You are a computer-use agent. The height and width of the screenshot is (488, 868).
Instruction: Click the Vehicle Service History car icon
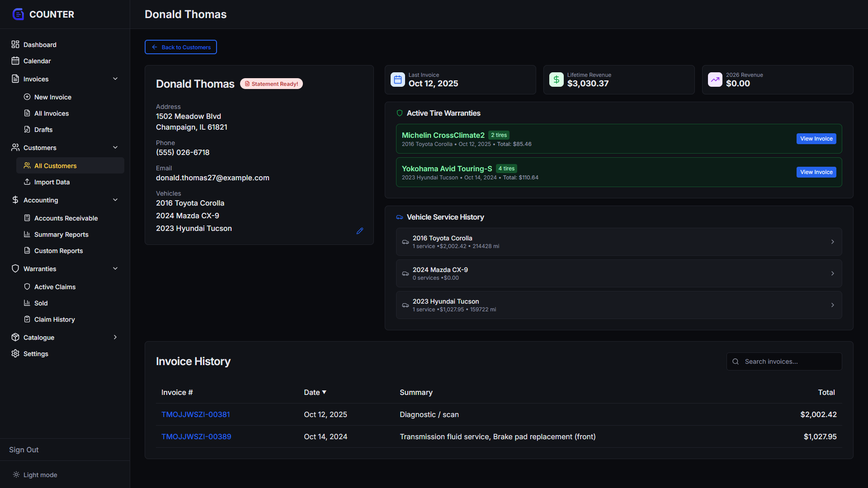[x=400, y=217]
